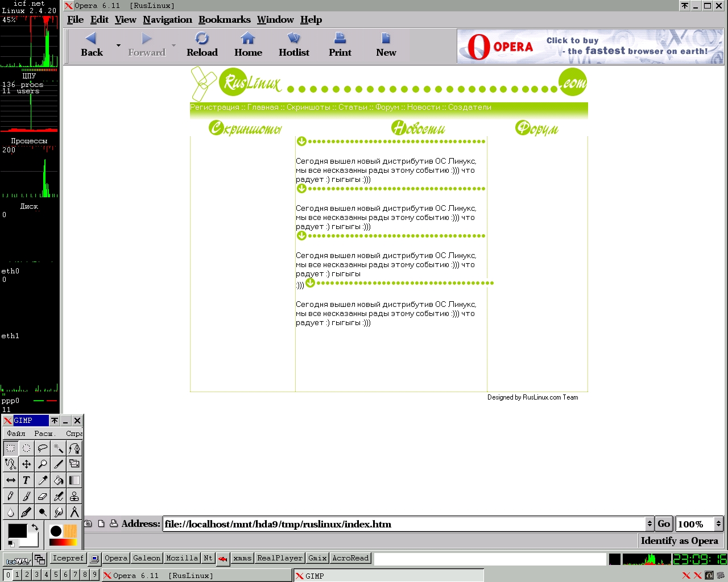728x582 pixels.
Task: Select the Color Picker eyedropper tool
Action: coord(42,480)
